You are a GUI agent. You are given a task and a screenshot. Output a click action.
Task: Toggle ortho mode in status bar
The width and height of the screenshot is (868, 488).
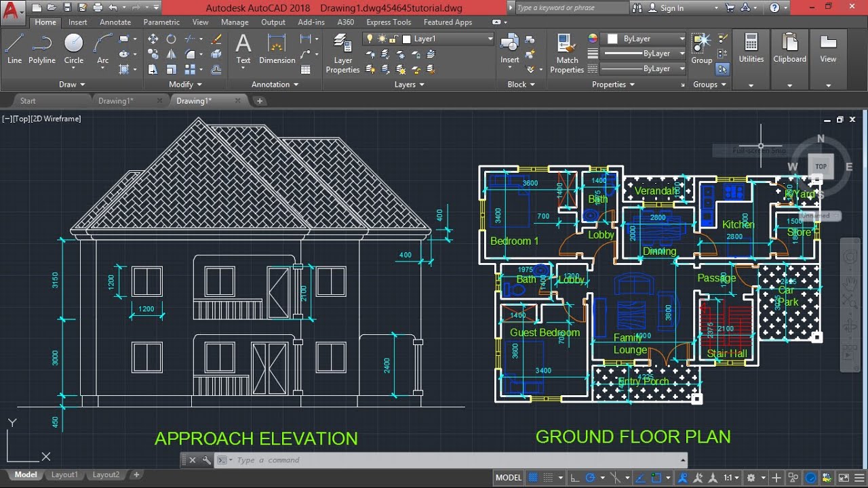tap(575, 478)
